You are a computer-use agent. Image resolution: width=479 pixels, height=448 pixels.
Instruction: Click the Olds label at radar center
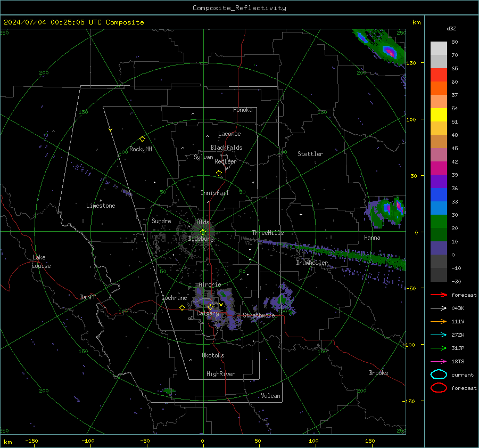pos(203,222)
